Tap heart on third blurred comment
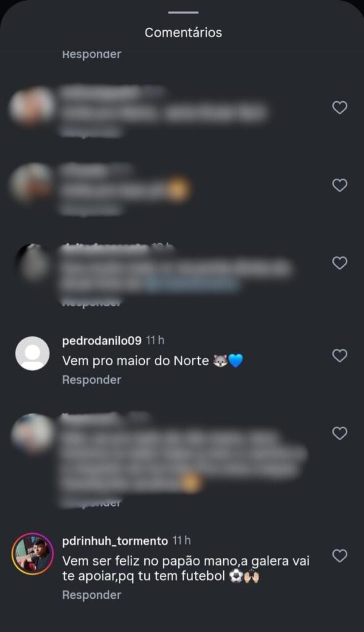Image resolution: width=364 pixels, height=632 pixels. click(339, 263)
